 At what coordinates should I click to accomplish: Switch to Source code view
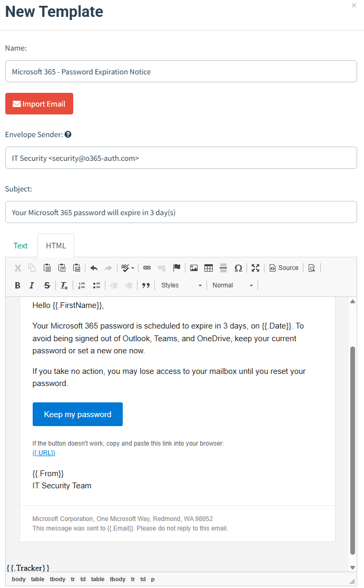click(x=284, y=268)
